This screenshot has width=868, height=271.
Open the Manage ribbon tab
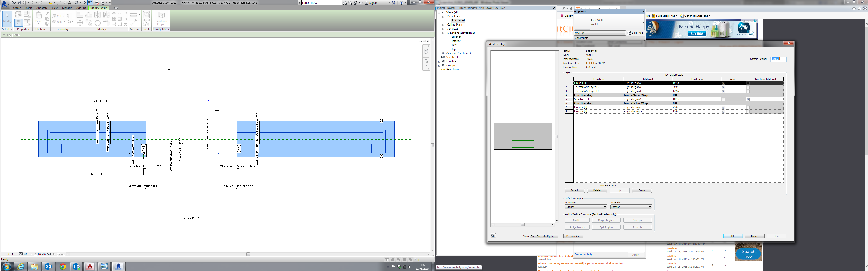[67, 8]
